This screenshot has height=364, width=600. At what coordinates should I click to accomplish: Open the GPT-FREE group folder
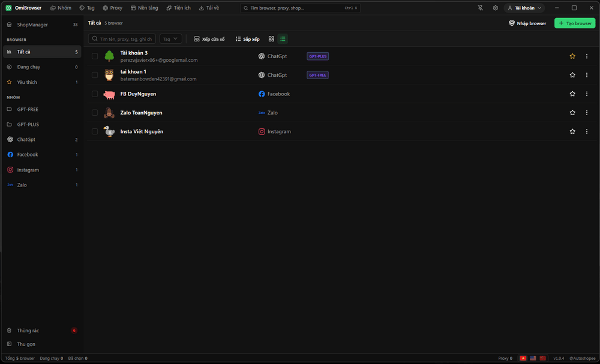tap(43, 109)
